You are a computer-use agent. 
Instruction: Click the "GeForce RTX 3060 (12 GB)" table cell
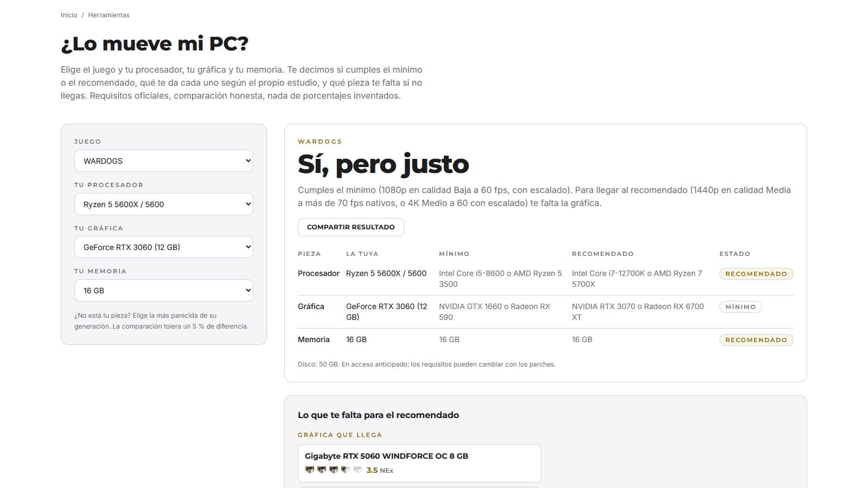tap(387, 312)
